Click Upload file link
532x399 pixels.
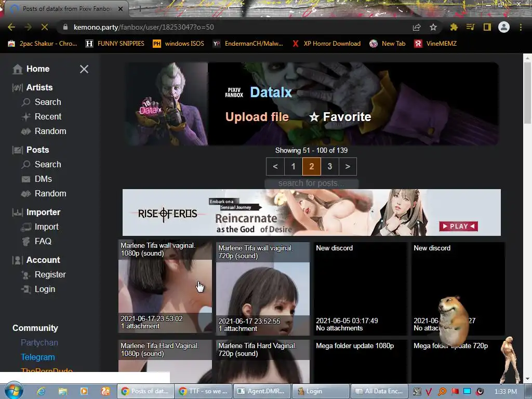[257, 117]
